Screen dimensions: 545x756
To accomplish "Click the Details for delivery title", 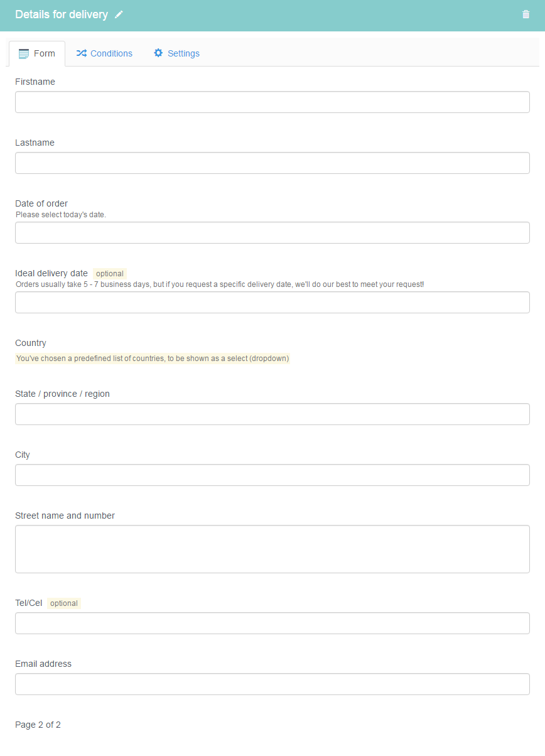I will (x=62, y=14).
